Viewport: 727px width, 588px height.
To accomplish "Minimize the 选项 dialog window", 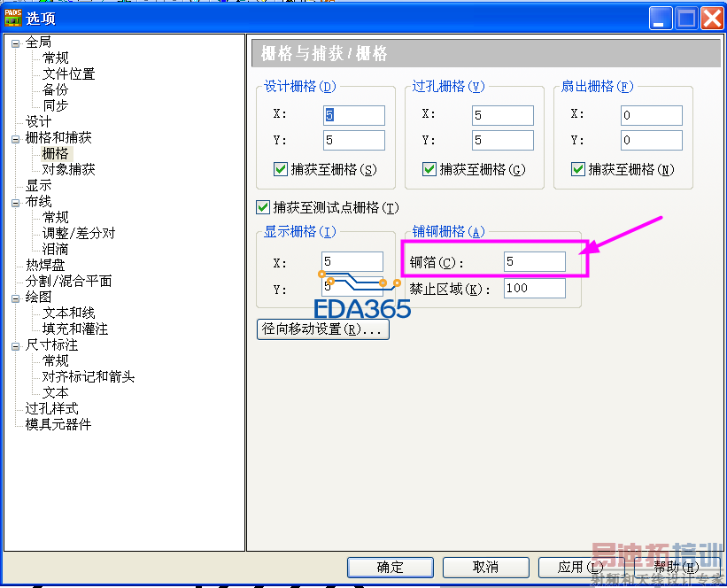I will 661,19.
